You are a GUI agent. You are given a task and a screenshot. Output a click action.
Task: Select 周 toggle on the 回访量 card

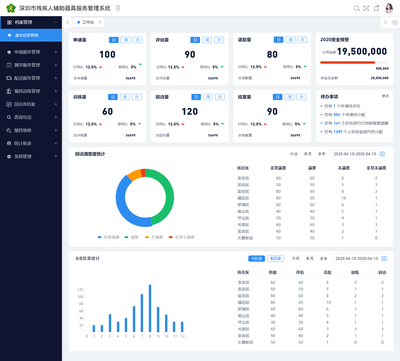coord(208,97)
